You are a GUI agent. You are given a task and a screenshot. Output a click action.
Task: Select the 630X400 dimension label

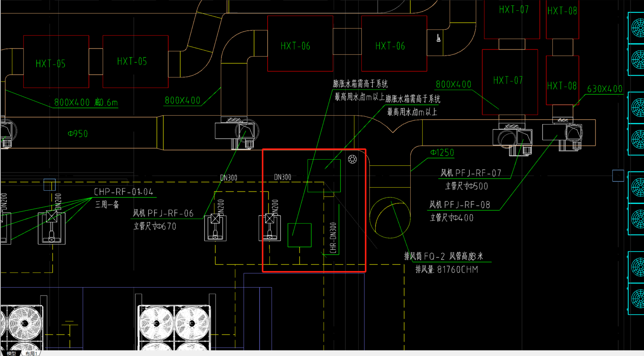click(x=605, y=89)
